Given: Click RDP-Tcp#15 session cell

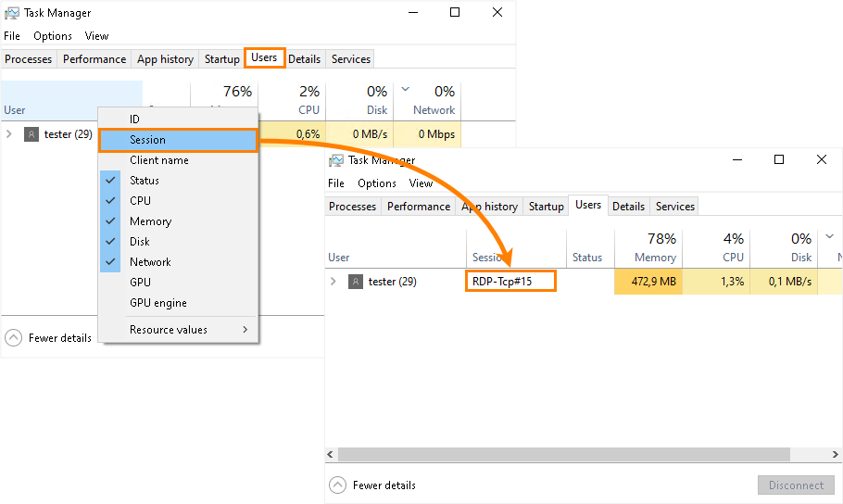Looking at the screenshot, I should (510, 282).
